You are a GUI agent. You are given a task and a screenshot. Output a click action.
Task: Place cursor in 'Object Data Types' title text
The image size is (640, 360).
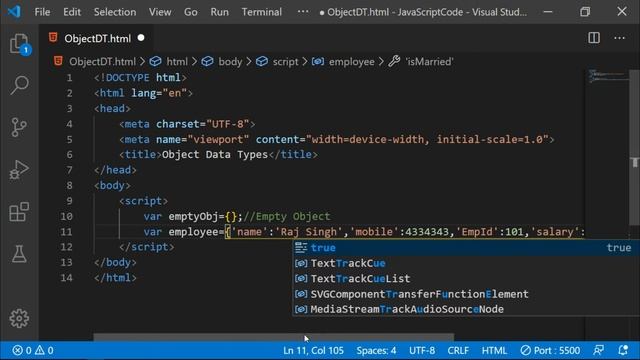[215, 155]
